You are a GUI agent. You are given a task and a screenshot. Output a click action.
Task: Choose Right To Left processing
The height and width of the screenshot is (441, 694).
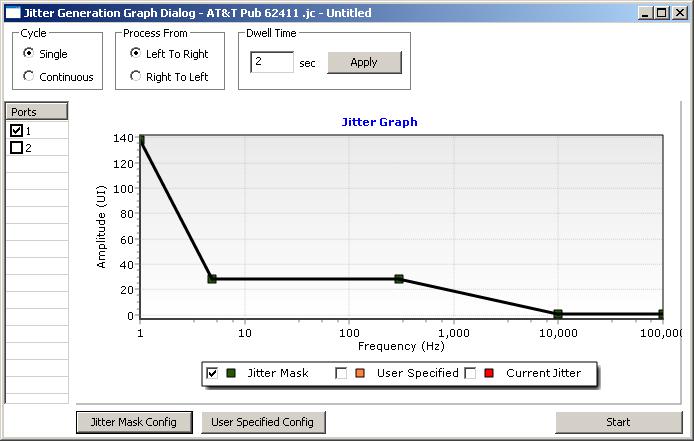click(135, 76)
